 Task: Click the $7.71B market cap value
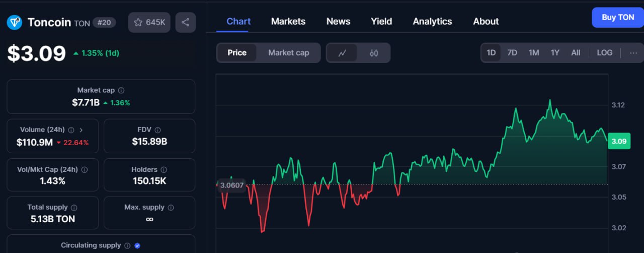[x=86, y=102]
